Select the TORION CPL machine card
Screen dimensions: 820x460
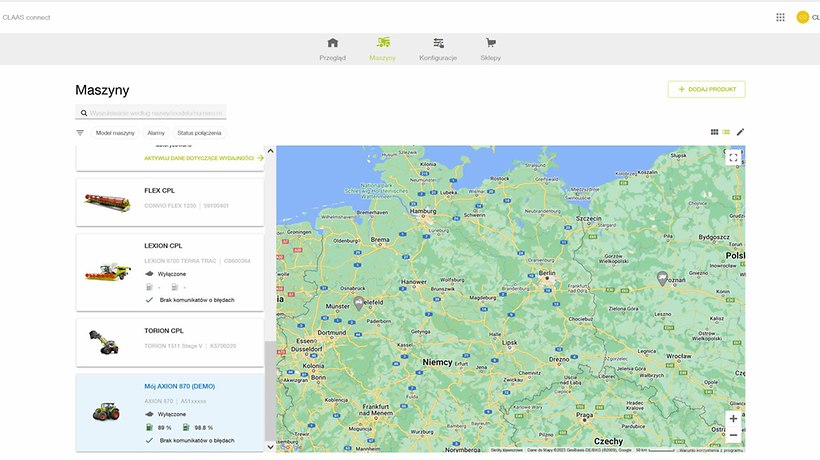(170, 342)
